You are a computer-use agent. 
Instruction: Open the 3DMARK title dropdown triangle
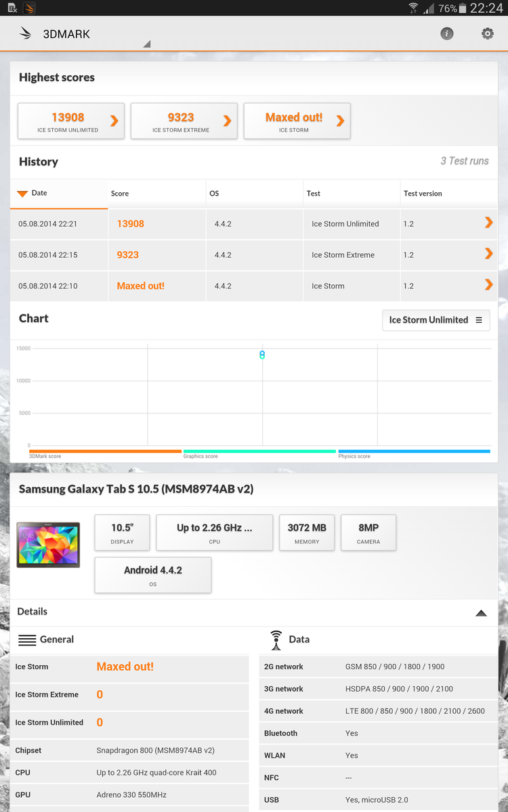[146, 44]
